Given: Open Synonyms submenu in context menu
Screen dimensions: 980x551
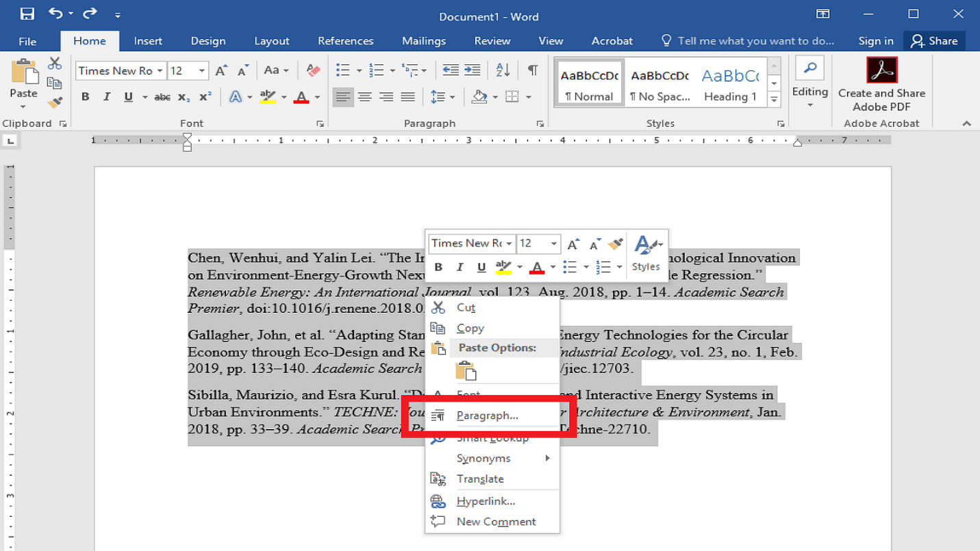Looking at the screenshot, I should click(x=492, y=459).
